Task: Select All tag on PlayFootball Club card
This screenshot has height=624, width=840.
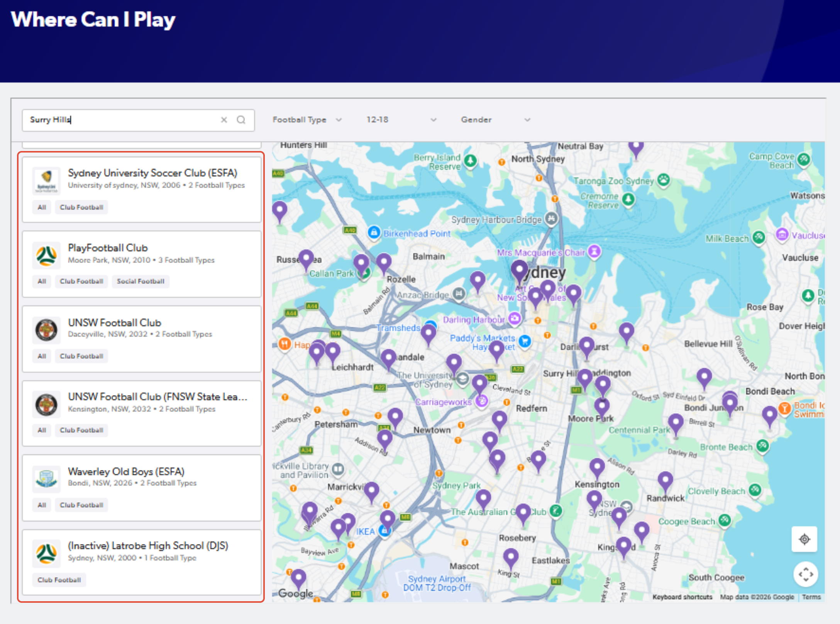Action: (42, 281)
